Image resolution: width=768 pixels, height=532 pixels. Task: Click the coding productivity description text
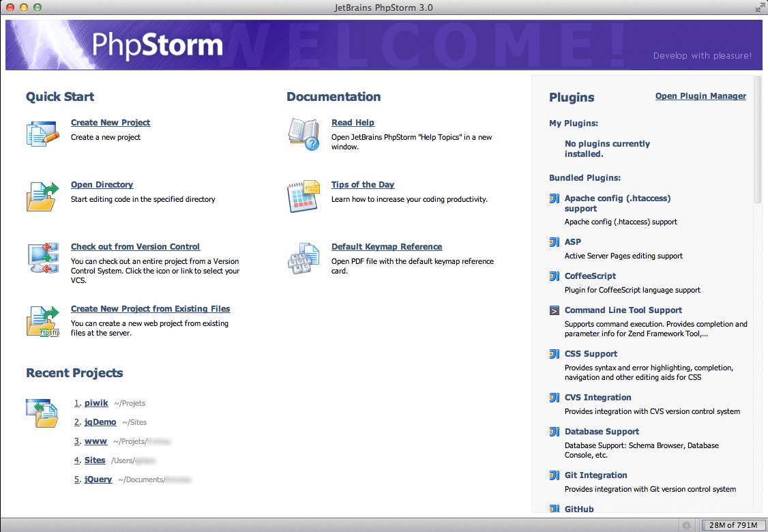(x=409, y=199)
